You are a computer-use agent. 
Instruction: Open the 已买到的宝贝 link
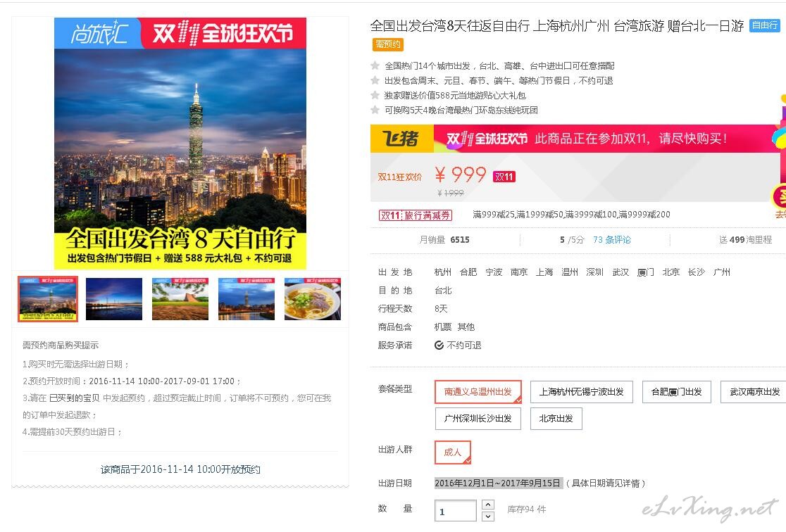click(74, 398)
